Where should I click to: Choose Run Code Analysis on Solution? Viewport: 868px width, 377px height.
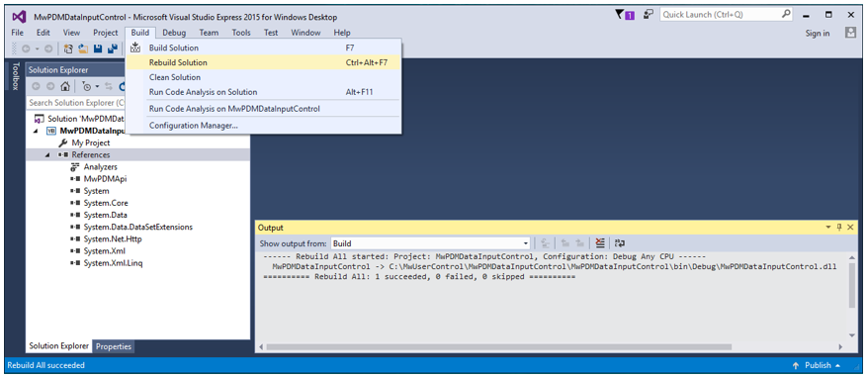coord(264,92)
